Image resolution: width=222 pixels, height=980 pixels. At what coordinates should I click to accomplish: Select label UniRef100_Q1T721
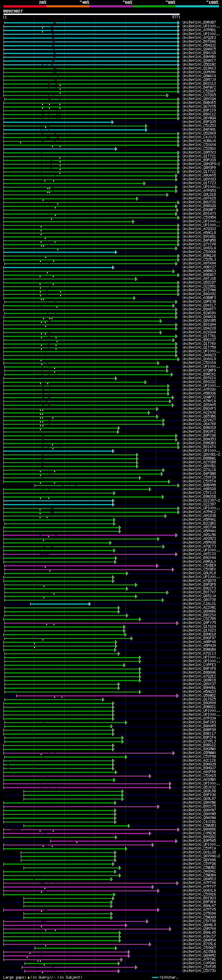tap(199, 156)
